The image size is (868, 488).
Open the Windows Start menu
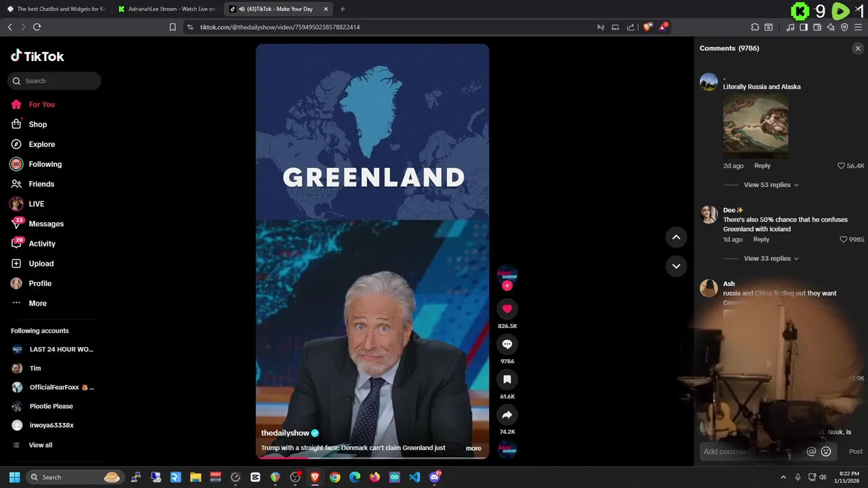tap(14, 477)
